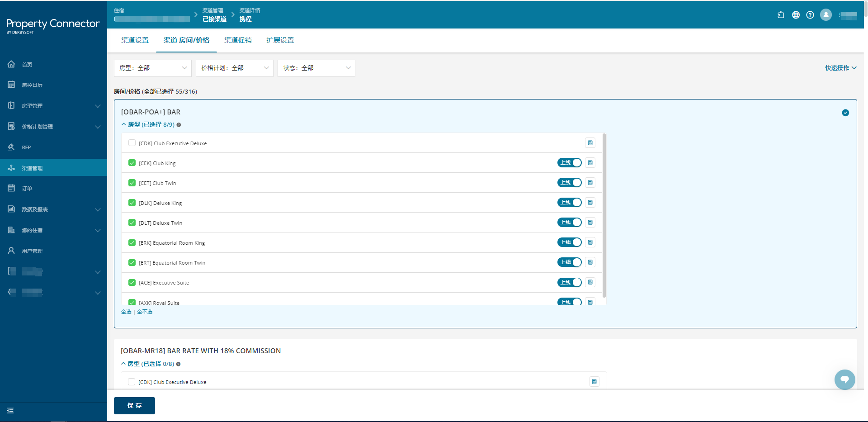Collapse the sidebar using bottom menu icon
Viewport: 868px width, 422px height.
pyautogui.click(x=10, y=411)
